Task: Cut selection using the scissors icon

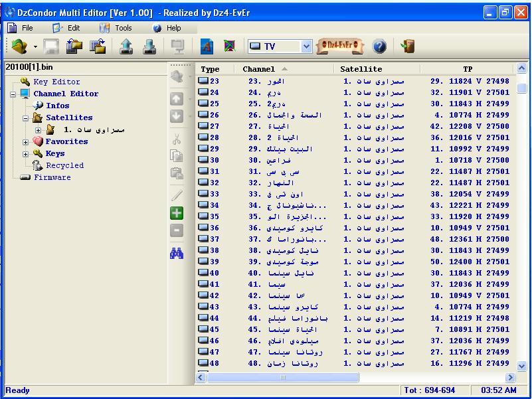Action: tap(177, 139)
